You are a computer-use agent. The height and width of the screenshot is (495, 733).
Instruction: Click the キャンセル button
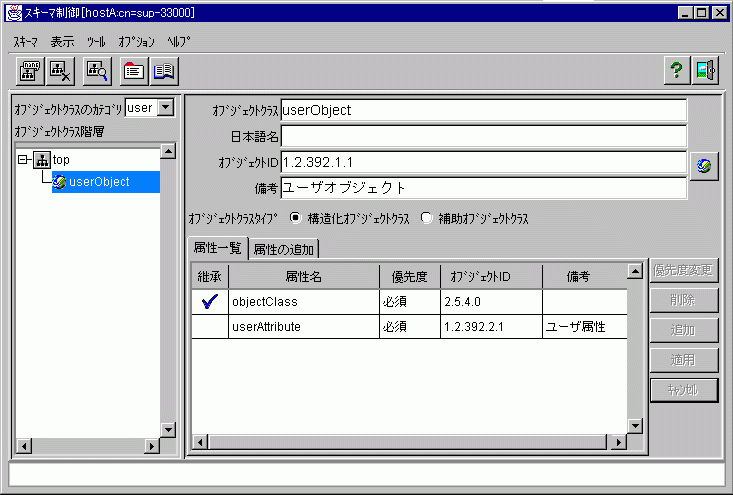tap(683, 390)
